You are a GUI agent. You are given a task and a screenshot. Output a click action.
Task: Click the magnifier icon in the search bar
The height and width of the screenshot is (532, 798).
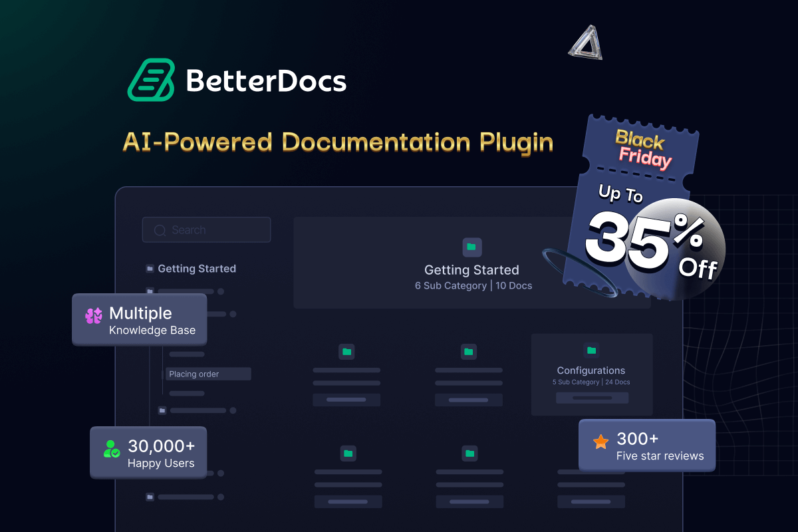click(x=159, y=229)
